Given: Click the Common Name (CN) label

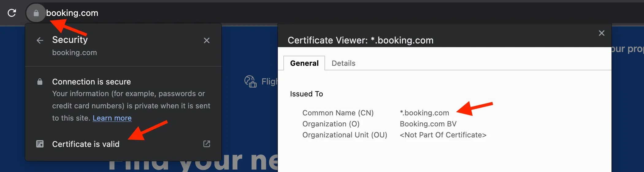Looking at the screenshot, I should [338, 113].
